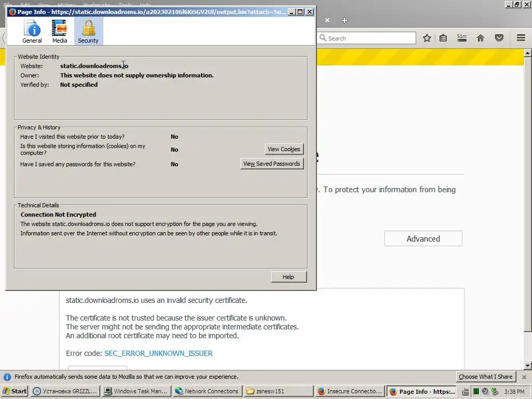Click 'Not specified' Verified by value
532x399 pixels.
click(x=79, y=85)
